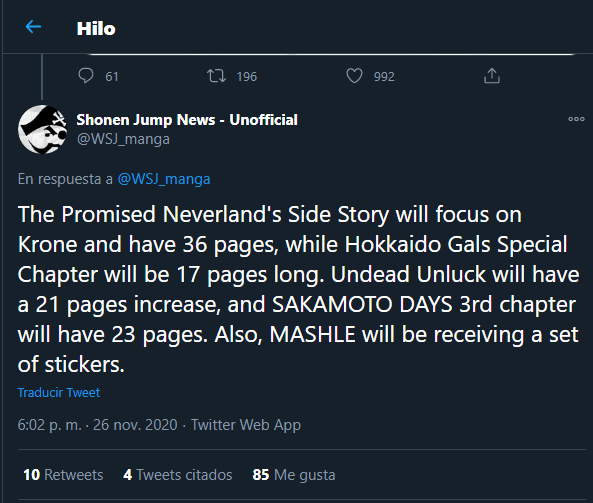Click the reply speech bubble icon

pos(85,76)
